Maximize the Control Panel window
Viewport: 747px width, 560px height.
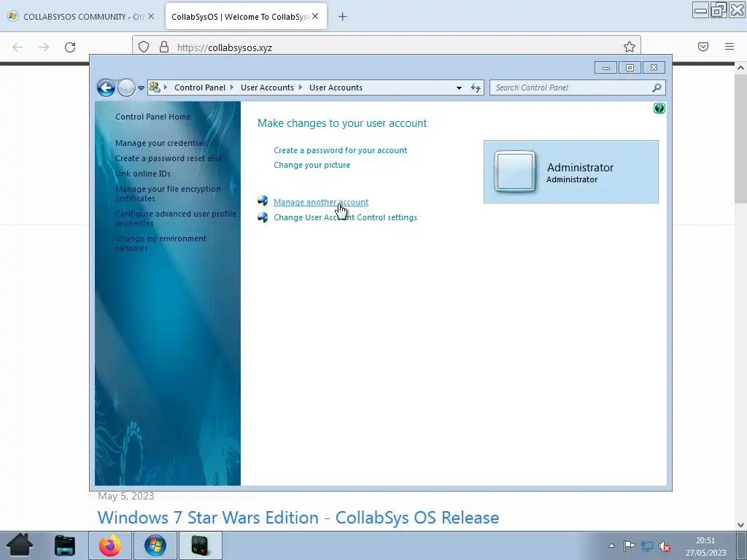coord(630,68)
